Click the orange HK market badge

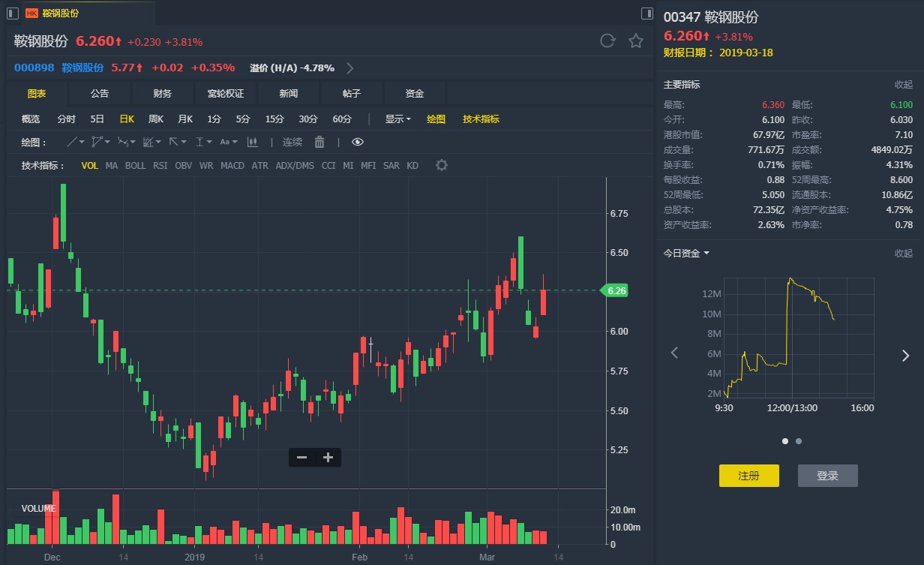pyautogui.click(x=31, y=13)
